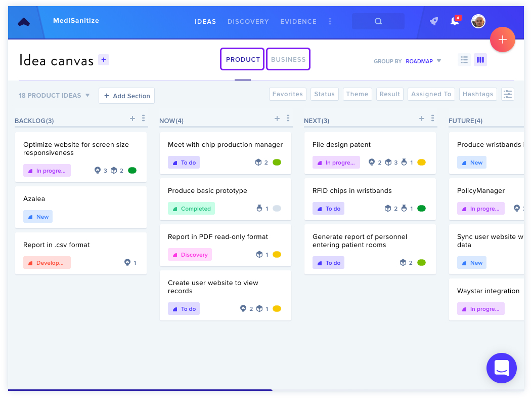Image resolution: width=532 pixels, height=401 pixels.
Task: Click the MediSanitize home logo icon
Action: point(24,22)
